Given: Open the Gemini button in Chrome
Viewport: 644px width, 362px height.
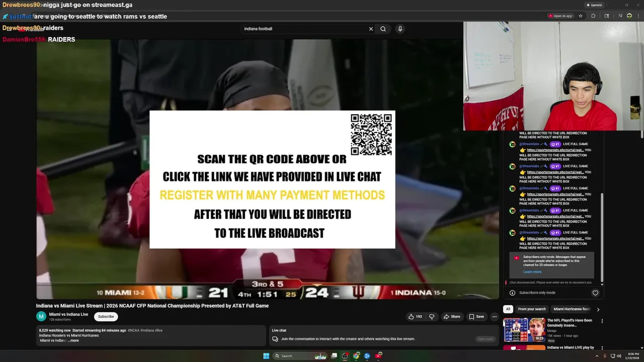Looking at the screenshot, I should [594, 5].
